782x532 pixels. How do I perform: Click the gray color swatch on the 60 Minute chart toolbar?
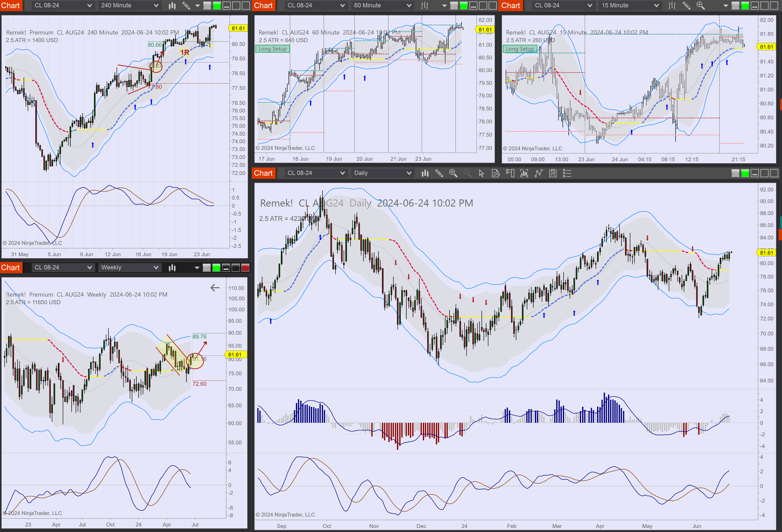pos(455,5)
